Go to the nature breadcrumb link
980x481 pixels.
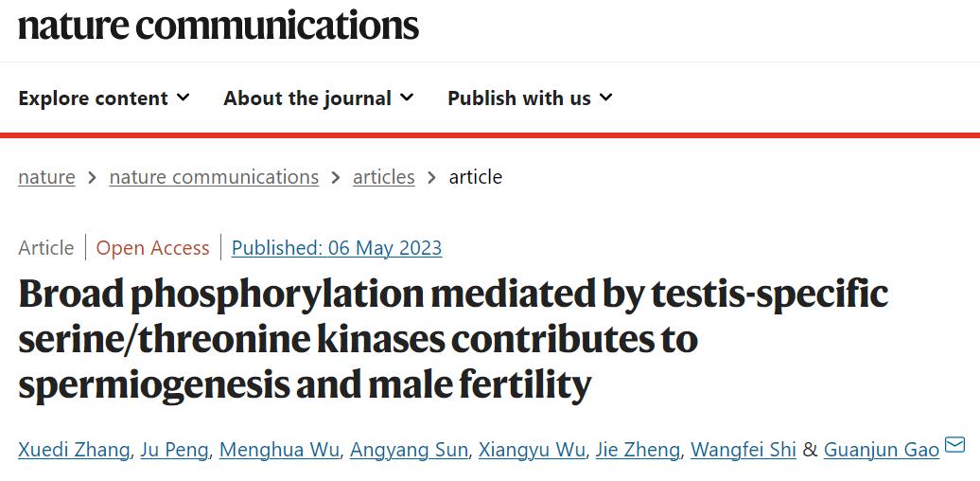(46, 177)
